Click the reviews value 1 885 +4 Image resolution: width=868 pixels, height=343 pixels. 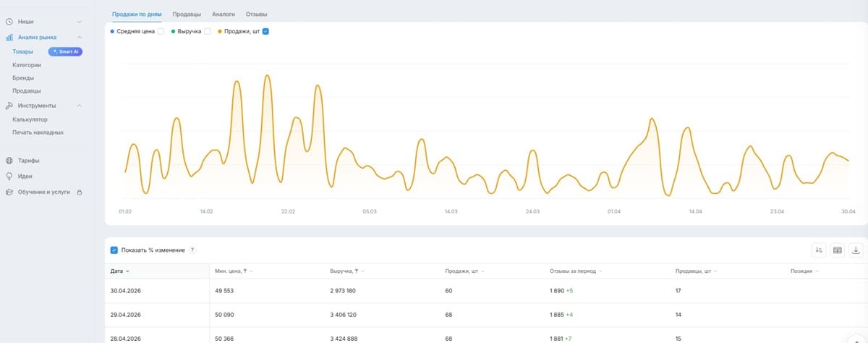(x=561, y=315)
